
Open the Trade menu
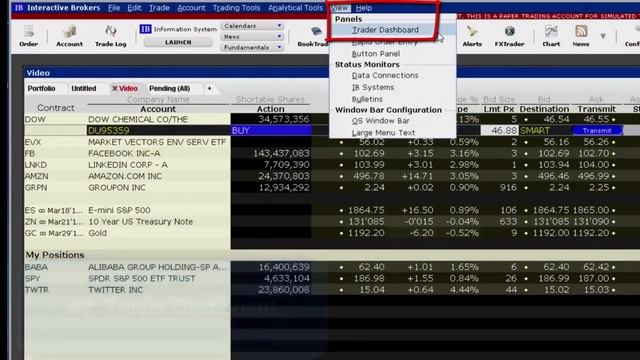point(159,8)
